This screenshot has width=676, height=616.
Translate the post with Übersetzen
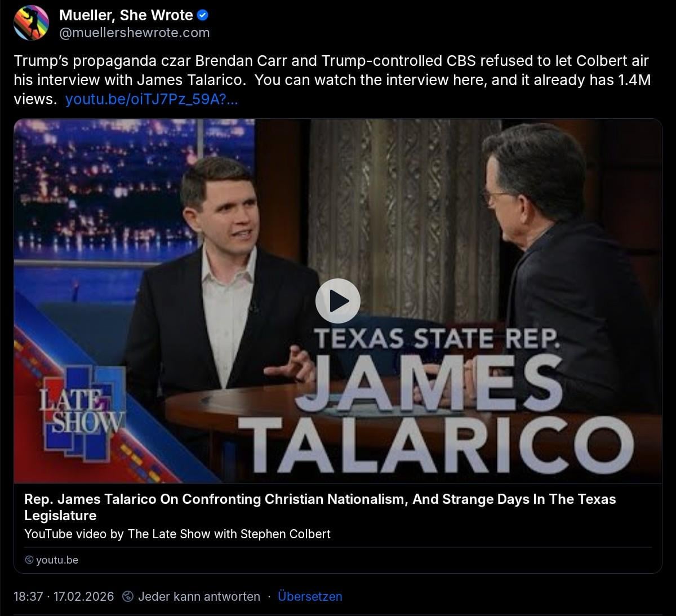[x=310, y=596]
